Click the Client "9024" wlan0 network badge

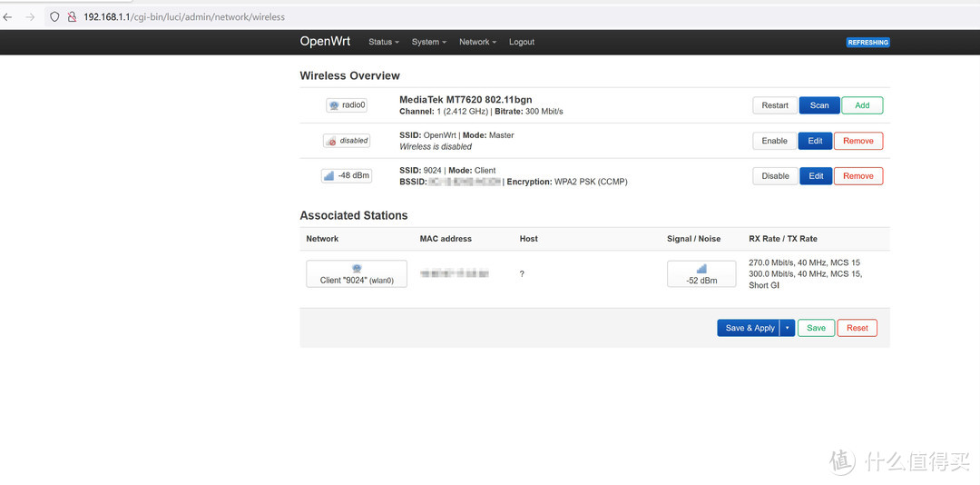(x=357, y=274)
